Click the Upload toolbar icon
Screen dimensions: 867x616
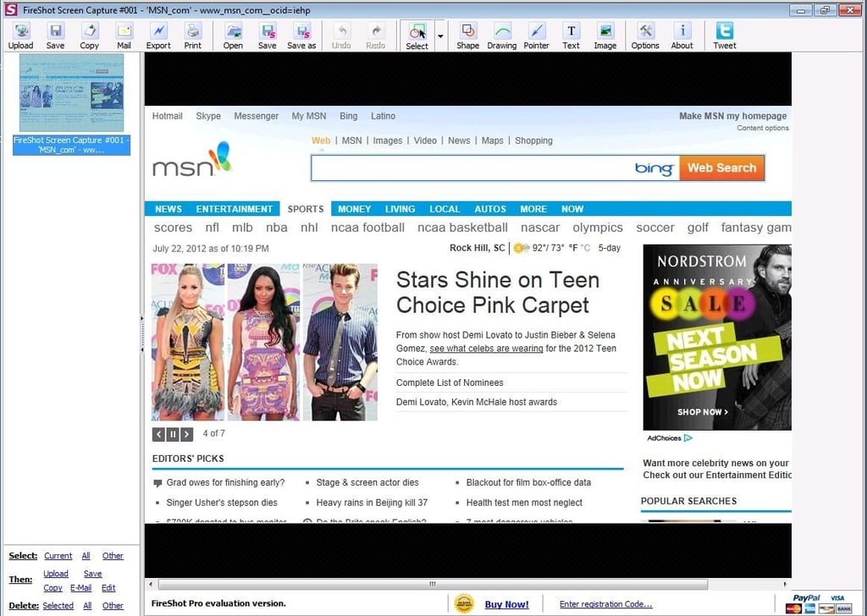tap(20, 36)
